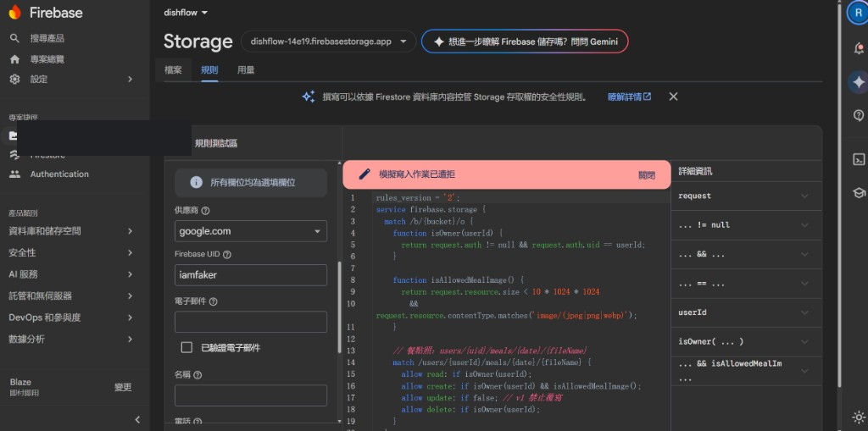Expand the '&& isAllowedMealIm' detail row
The height and width of the screenshot is (431, 868).
[746, 371]
